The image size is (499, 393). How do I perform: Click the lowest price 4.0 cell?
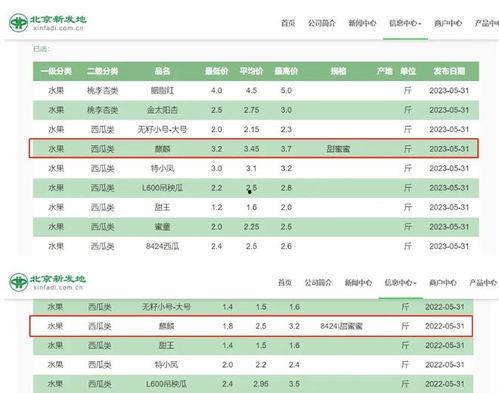click(x=217, y=91)
